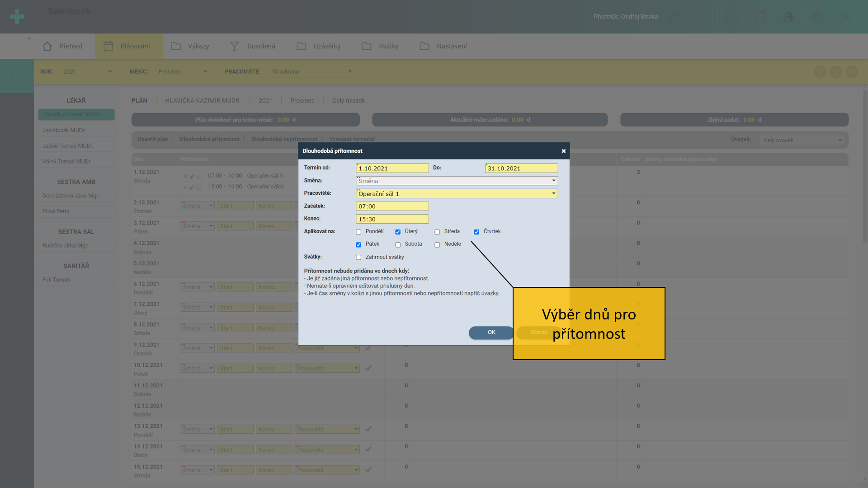Enable Zahrnout svátky checkbox
Viewport: 868px width, 488px height.
[x=359, y=258]
